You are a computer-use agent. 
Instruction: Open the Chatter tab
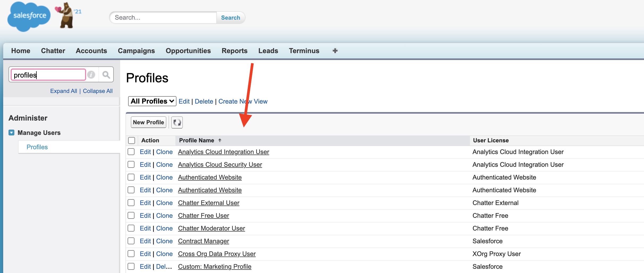(53, 51)
